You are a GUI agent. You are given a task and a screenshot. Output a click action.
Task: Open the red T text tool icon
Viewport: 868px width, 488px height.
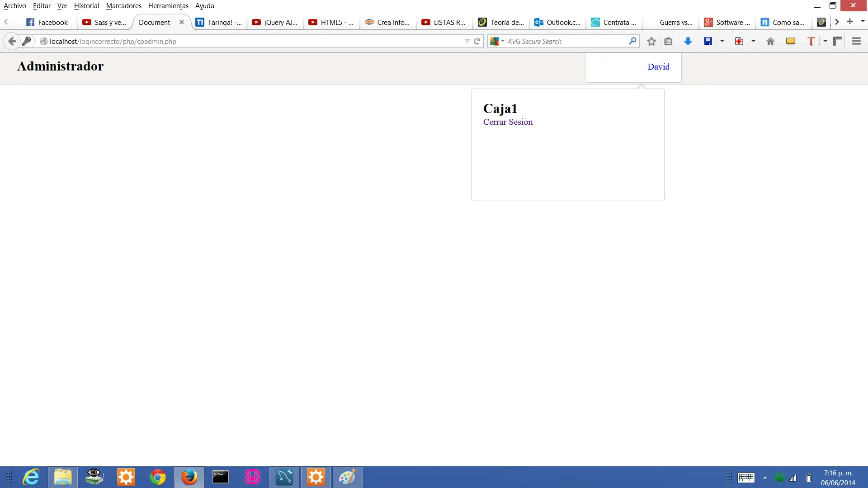coord(811,41)
